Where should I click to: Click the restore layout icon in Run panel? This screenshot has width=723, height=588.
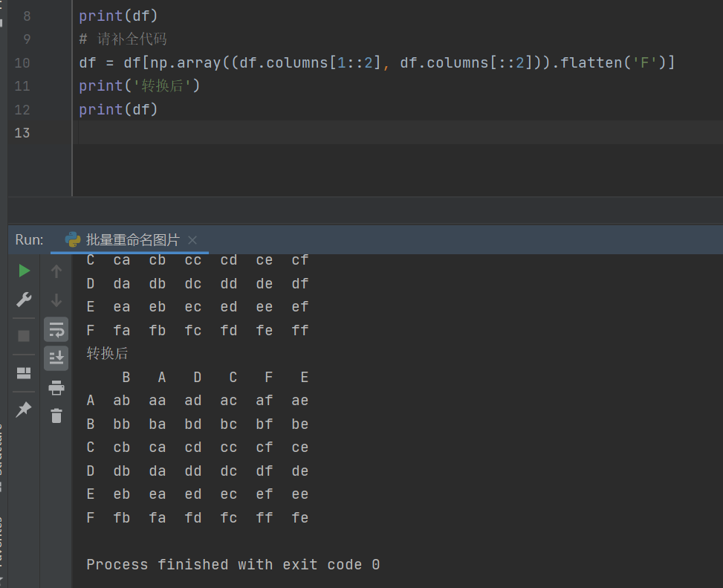(24, 372)
